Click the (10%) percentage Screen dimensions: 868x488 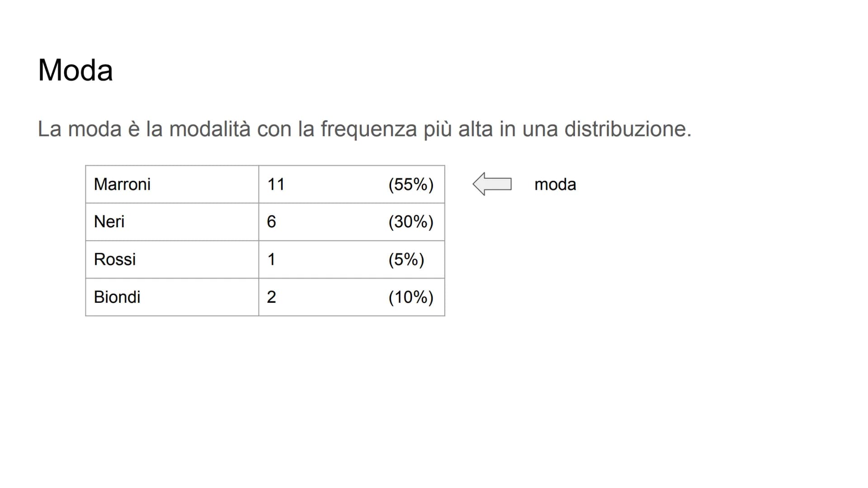[x=411, y=297]
